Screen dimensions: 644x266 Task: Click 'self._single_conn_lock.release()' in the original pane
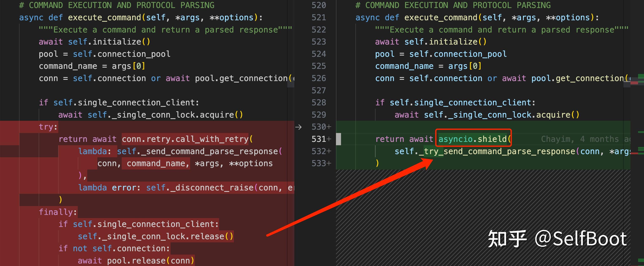[x=156, y=236]
